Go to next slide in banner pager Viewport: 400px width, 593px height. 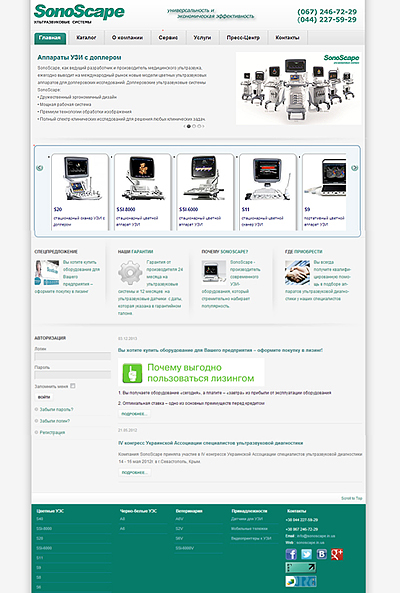pos(203,126)
